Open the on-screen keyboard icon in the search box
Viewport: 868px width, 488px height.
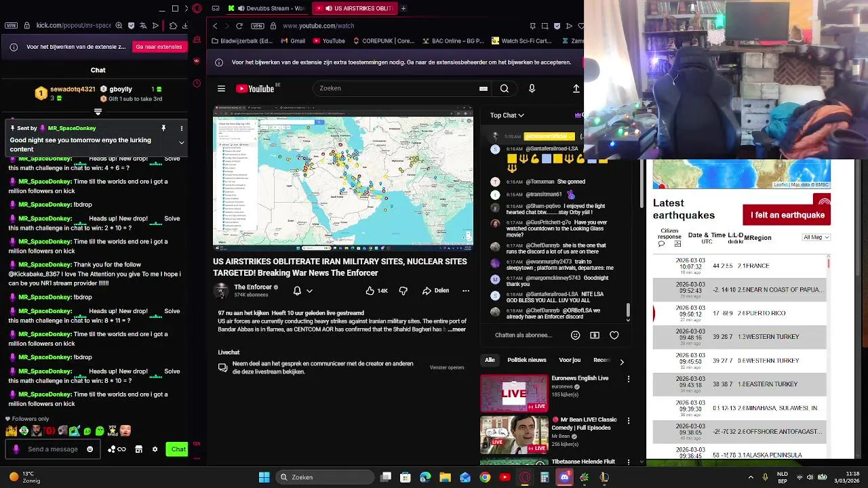pos(484,89)
